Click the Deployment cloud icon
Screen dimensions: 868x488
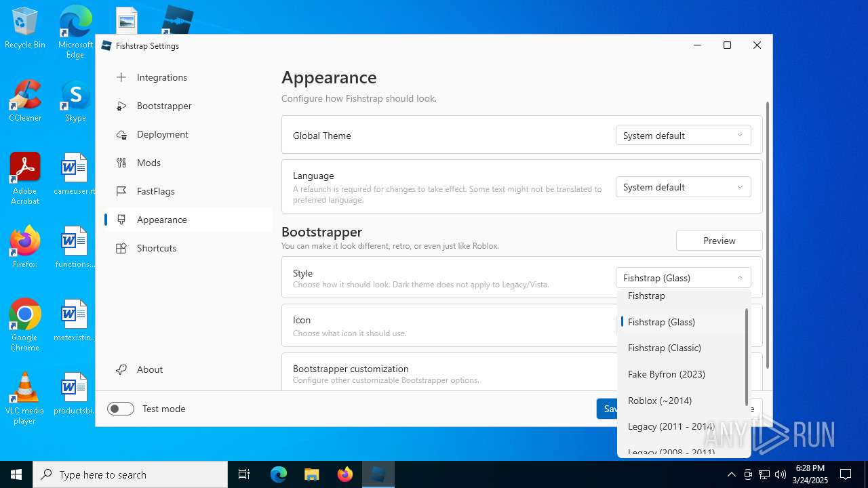121,134
